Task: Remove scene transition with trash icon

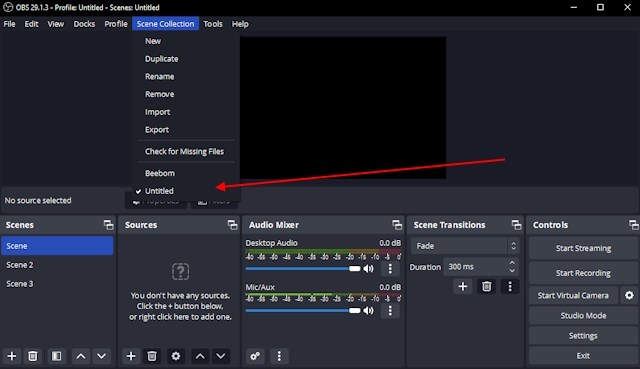Action: 487,287
